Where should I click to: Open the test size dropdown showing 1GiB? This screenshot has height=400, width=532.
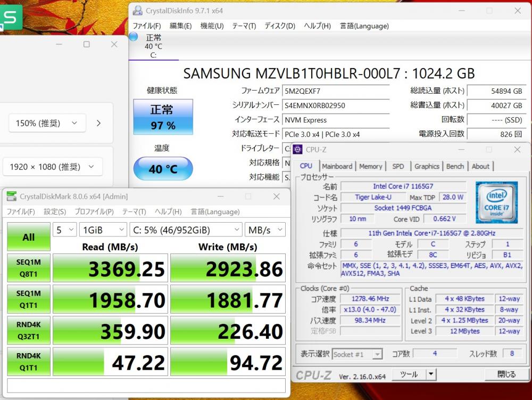tap(103, 230)
